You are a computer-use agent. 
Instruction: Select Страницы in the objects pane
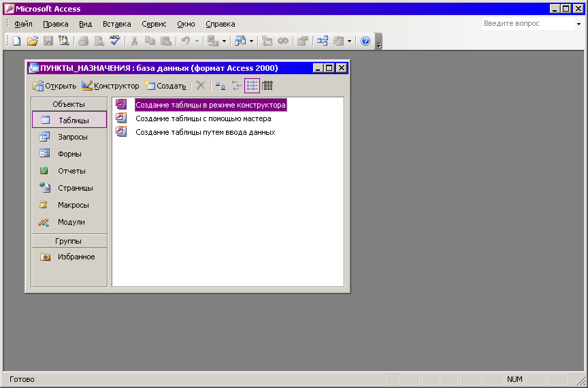69,188
